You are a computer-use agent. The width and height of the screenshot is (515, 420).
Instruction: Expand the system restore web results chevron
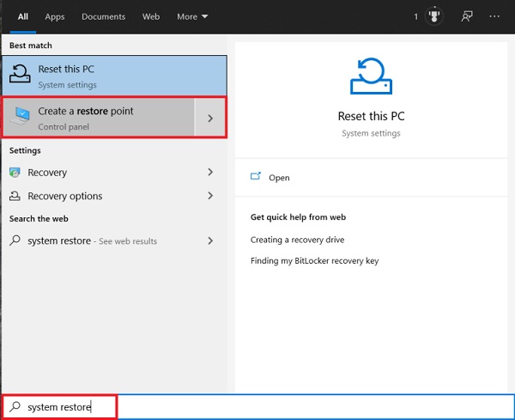click(x=210, y=240)
